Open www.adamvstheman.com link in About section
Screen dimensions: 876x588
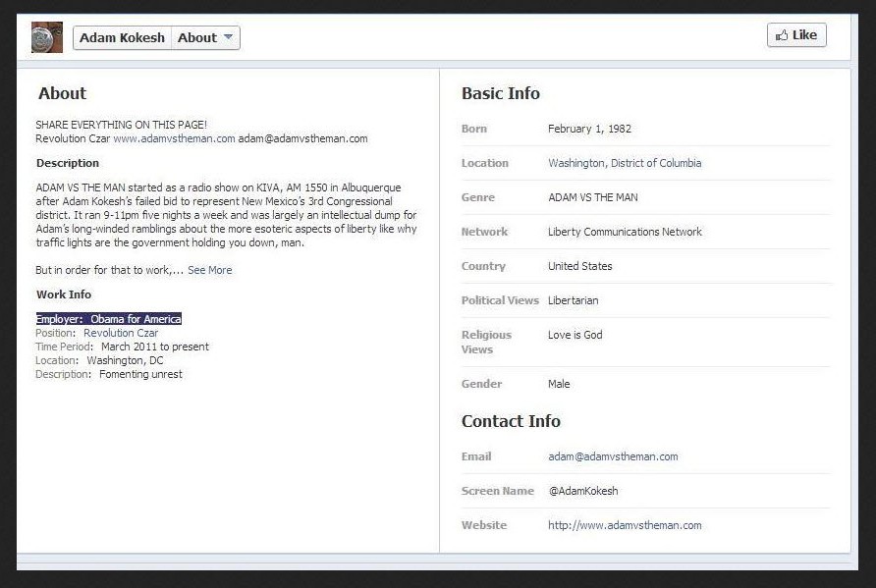pos(174,138)
